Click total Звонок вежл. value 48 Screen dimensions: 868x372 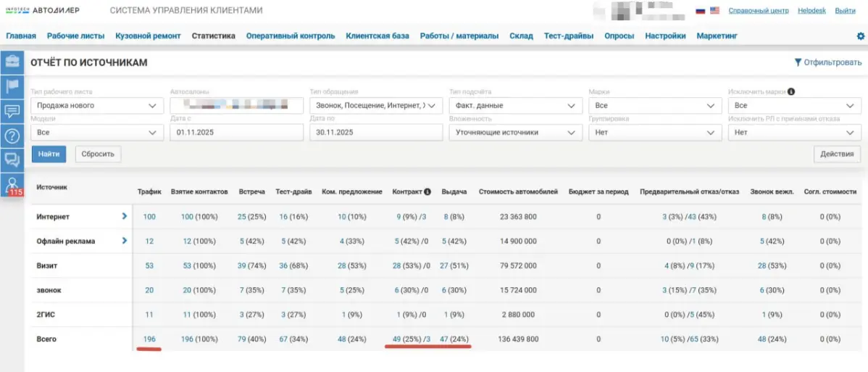tap(761, 339)
